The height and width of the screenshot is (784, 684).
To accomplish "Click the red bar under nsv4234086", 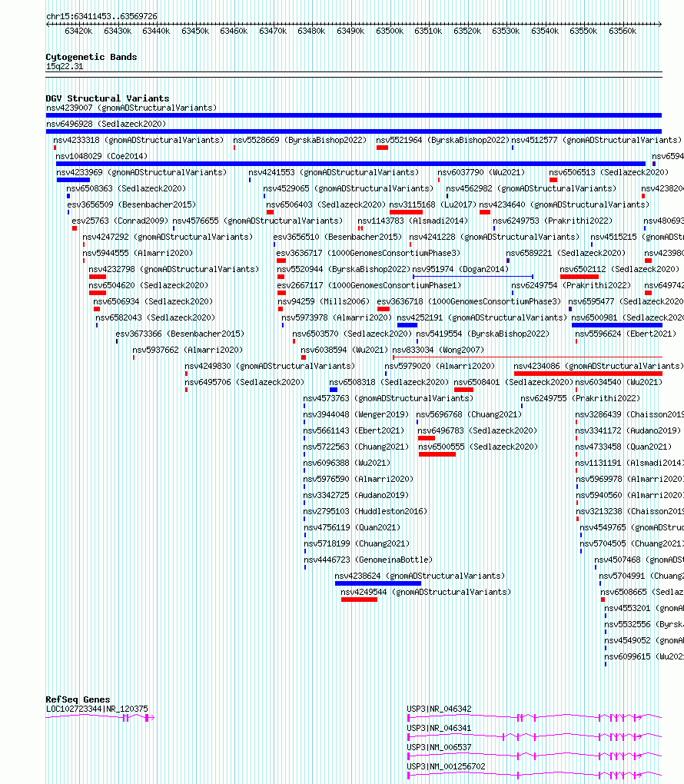I will (588, 374).
